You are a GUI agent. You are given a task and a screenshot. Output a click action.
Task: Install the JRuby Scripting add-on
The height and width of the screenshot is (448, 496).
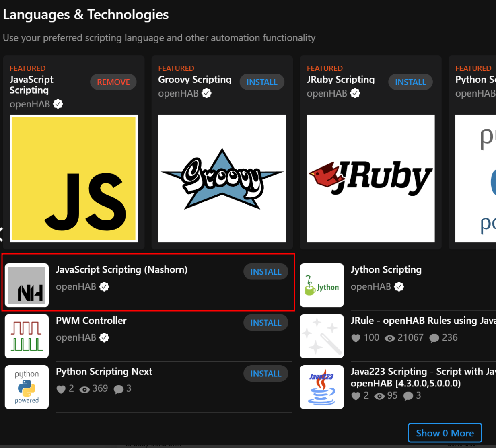click(x=410, y=82)
